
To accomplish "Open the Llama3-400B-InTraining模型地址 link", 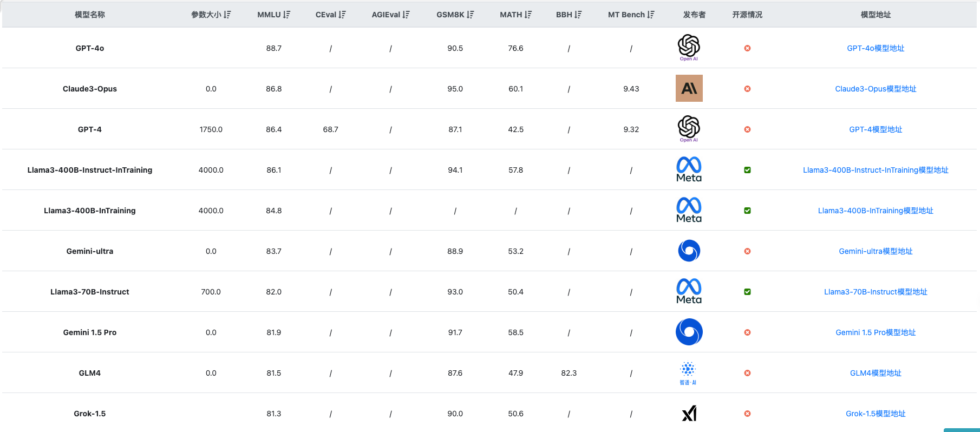I will click(x=876, y=211).
